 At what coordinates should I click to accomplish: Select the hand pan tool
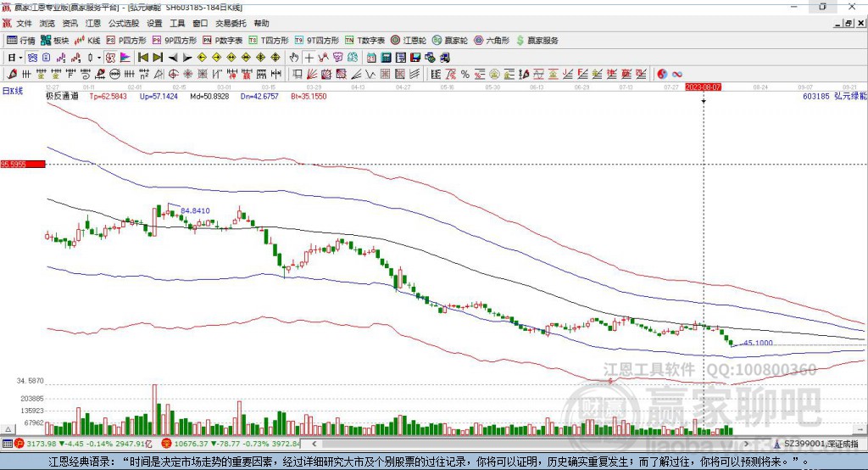(x=293, y=58)
